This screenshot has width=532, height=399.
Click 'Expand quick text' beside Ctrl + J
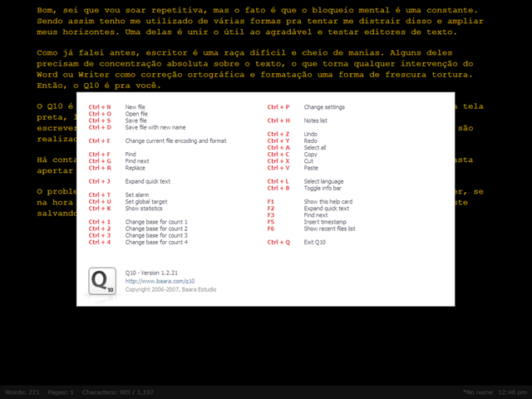(x=148, y=181)
